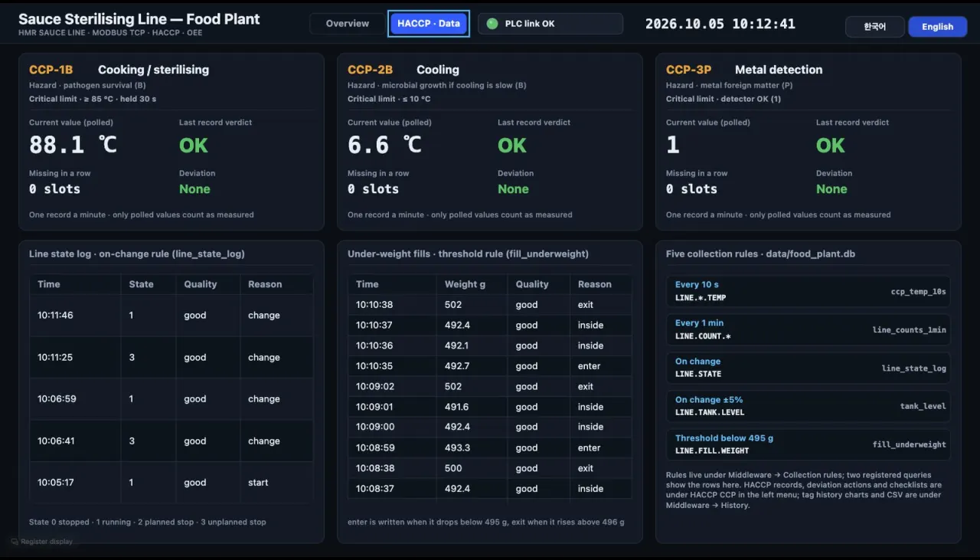This screenshot has width=980, height=560.
Task: Click the CCP-3P card code
Action: coord(689,70)
